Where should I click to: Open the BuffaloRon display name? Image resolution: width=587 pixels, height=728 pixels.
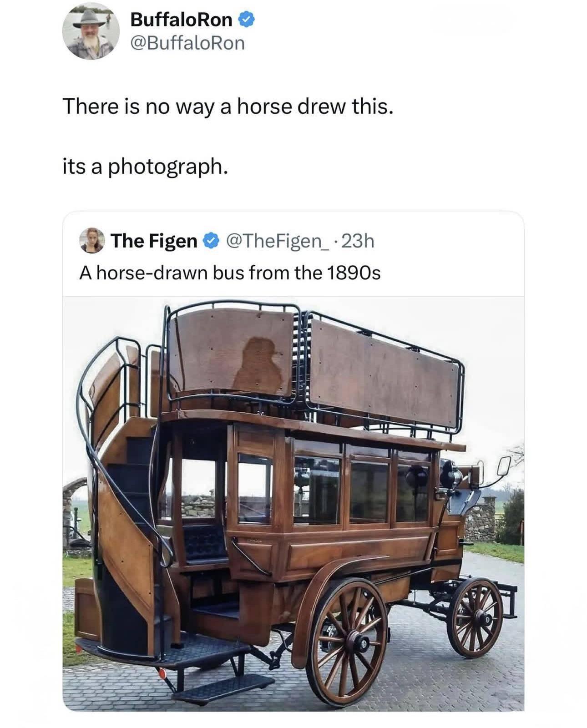(181, 20)
